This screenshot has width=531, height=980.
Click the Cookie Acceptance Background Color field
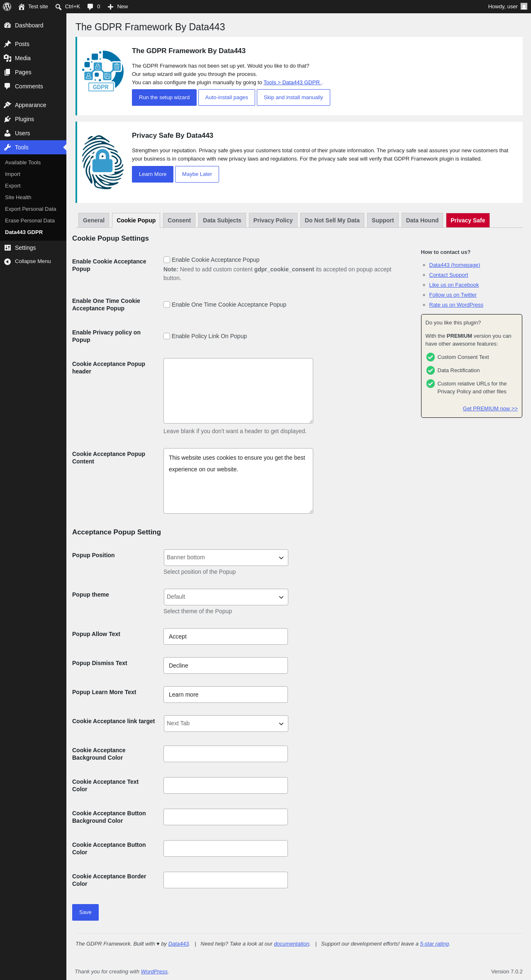(x=226, y=754)
